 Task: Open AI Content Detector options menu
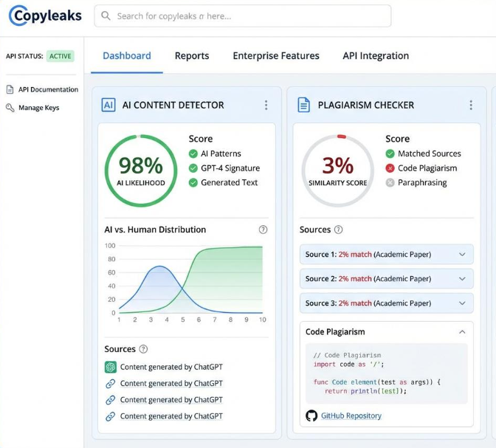coord(266,105)
